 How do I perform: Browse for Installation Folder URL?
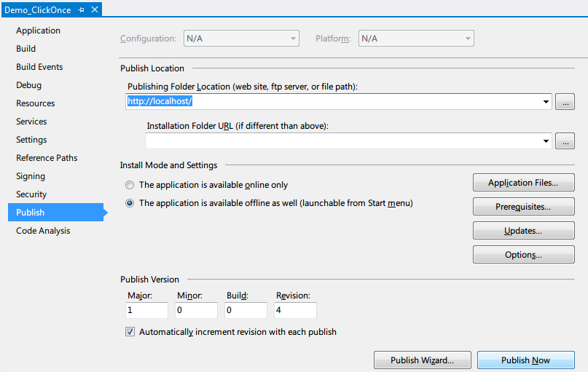tap(564, 141)
